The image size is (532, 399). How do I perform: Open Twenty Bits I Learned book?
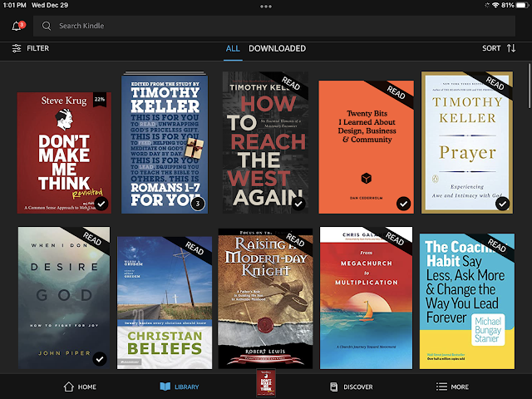(366, 147)
